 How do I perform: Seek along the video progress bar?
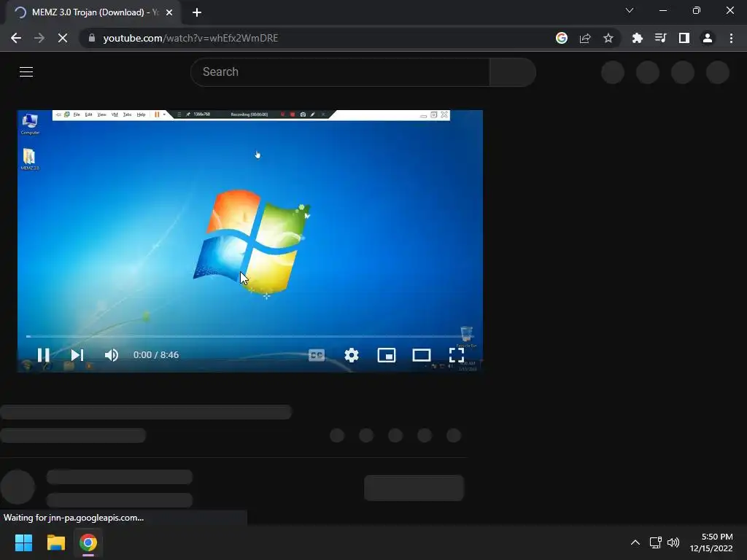(249, 336)
